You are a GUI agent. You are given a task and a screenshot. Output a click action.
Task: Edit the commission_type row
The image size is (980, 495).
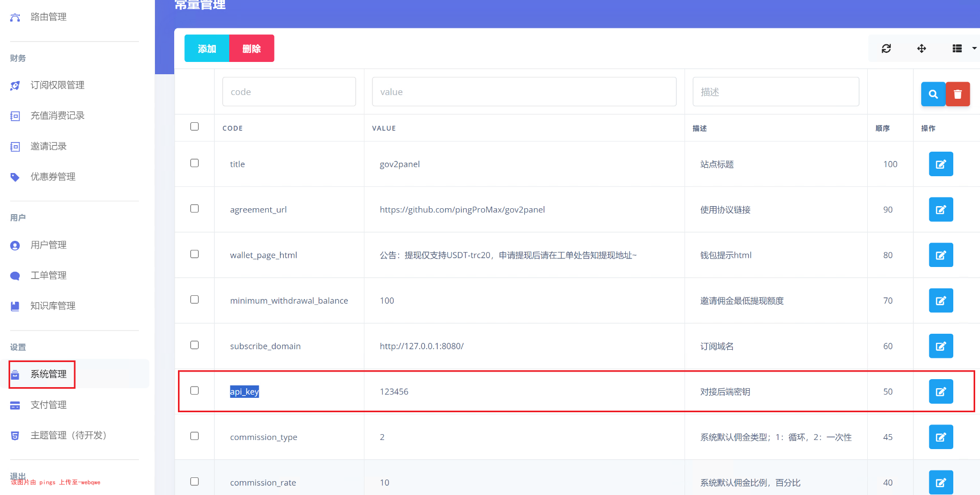point(941,437)
